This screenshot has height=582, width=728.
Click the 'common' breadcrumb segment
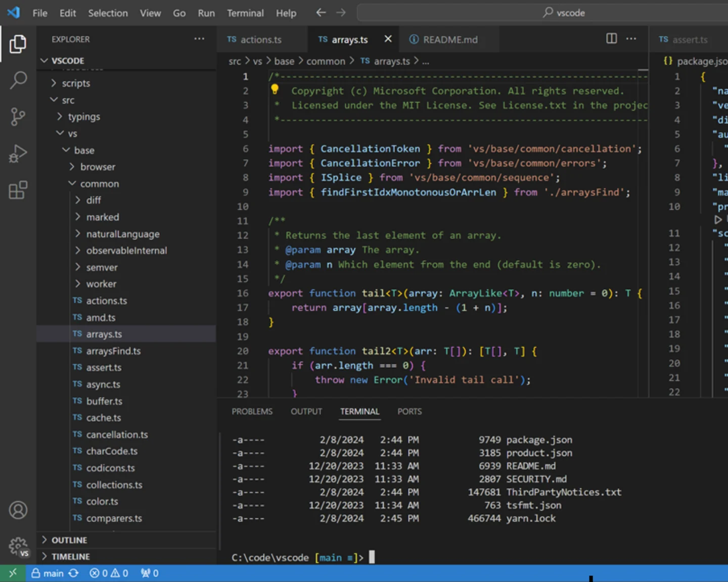[326, 61]
